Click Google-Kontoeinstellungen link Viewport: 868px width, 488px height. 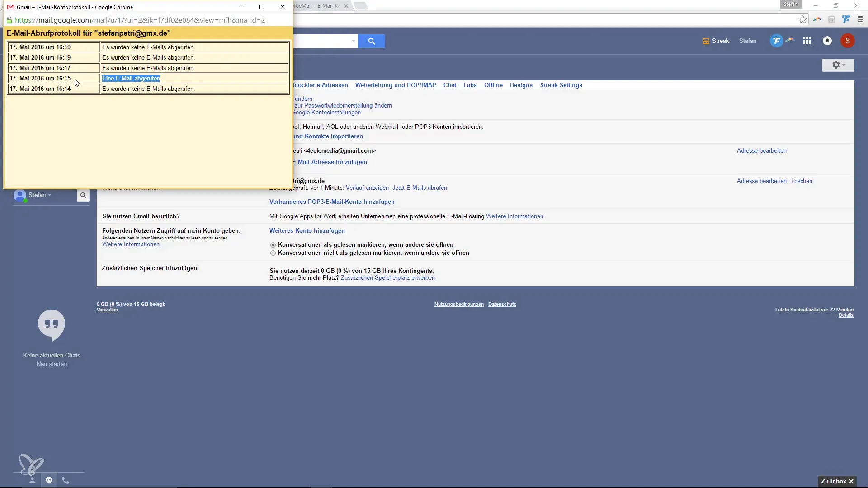click(326, 113)
